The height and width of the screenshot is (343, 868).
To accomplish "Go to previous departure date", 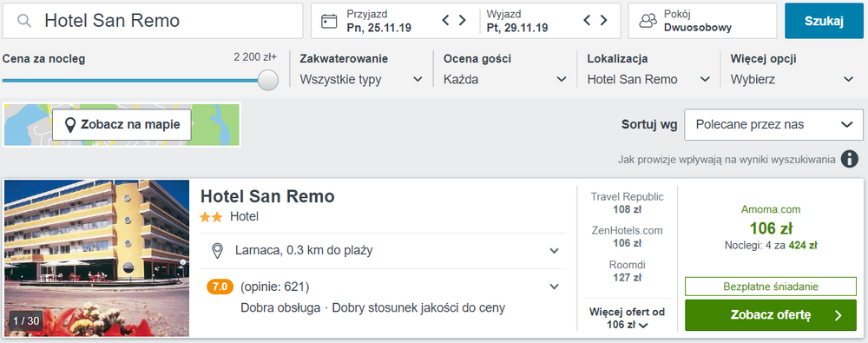I will point(588,21).
